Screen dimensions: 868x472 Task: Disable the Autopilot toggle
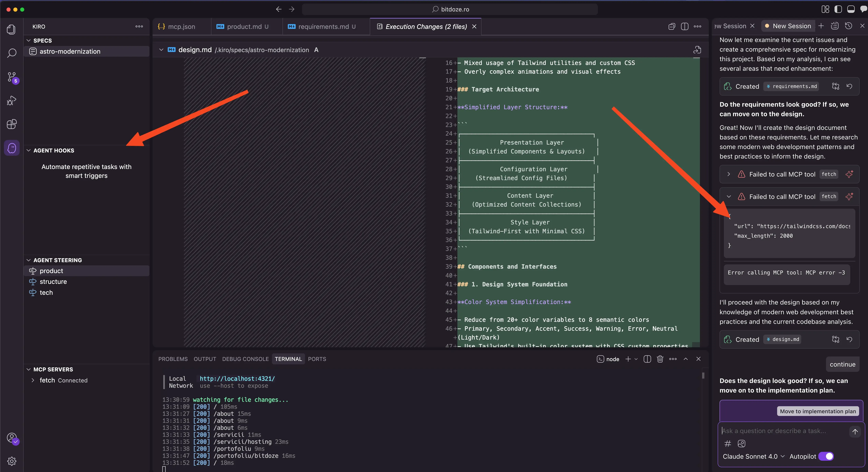coord(826,456)
